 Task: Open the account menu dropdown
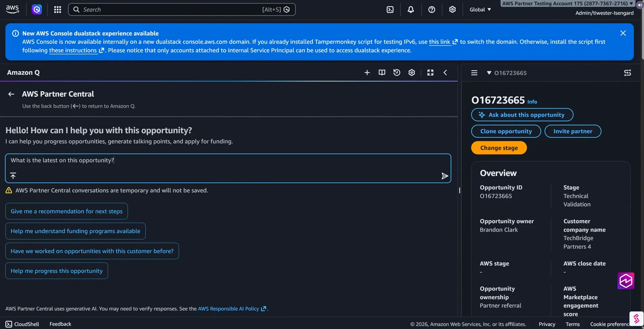[x=567, y=4]
